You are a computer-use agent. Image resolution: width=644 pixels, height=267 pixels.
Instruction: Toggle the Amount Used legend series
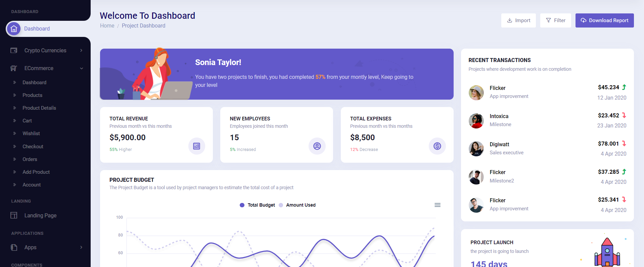[297, 205]
